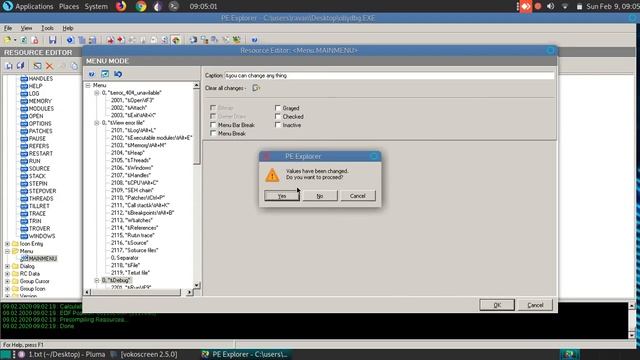640x360 pixels.
Task: Click the help icon in Menu Mode toolbar
Action: pos(92,74)
